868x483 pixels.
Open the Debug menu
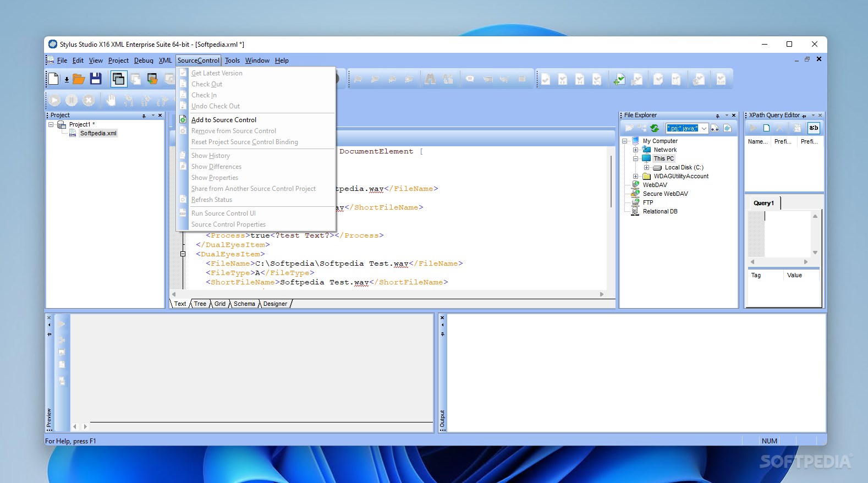coord(144,61)
